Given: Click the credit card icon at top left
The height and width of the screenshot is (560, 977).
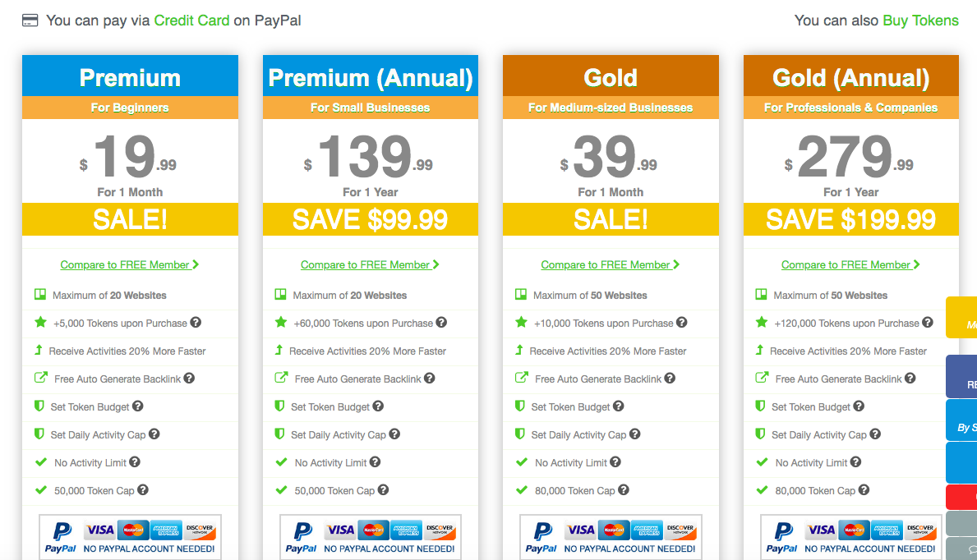Looking at the screenshot, I should 30,21.
